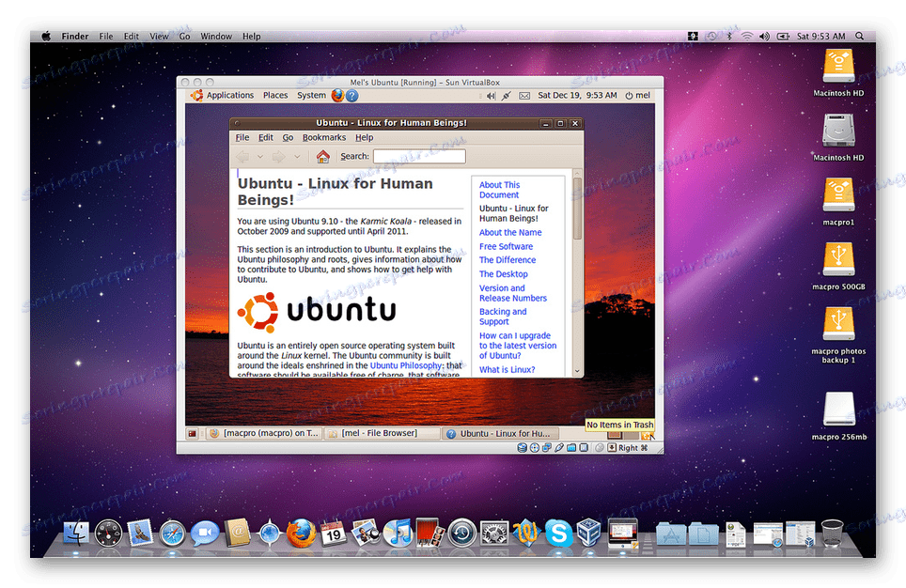Image resolution: width=906 pixels, height=588 pixels.
Task: Open the mel user session menu
Action: coord(638,95)
